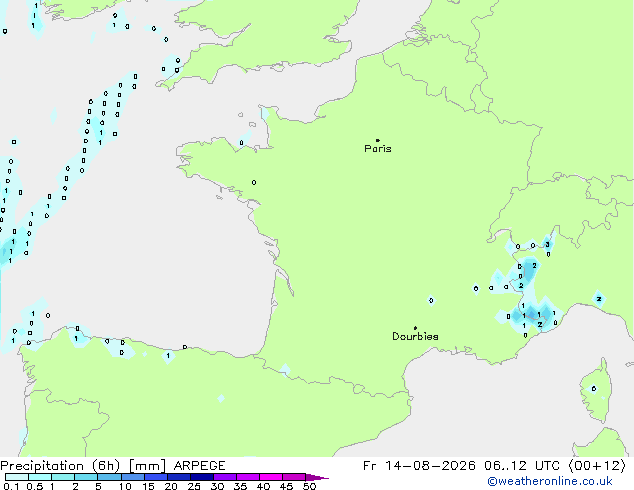Pick the legend swatch between 10 and 15
This screenshot has width=634, height=490.
point(132,477)
